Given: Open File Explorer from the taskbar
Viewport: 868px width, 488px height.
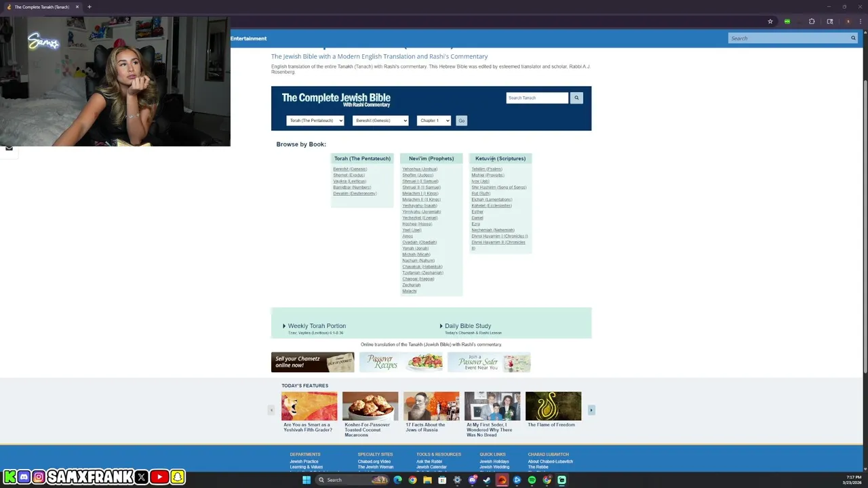Looking at the screenshot, I should pyautogui.click(x=427, y=480).
